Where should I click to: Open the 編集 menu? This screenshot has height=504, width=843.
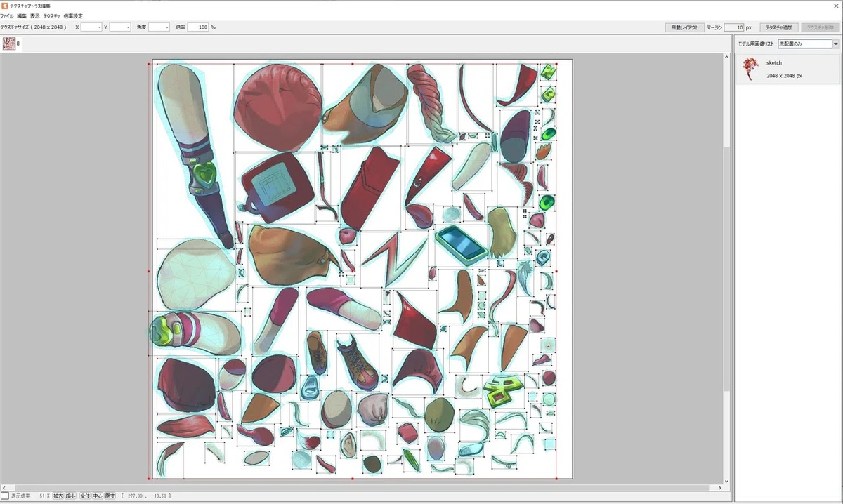(22, 15)
